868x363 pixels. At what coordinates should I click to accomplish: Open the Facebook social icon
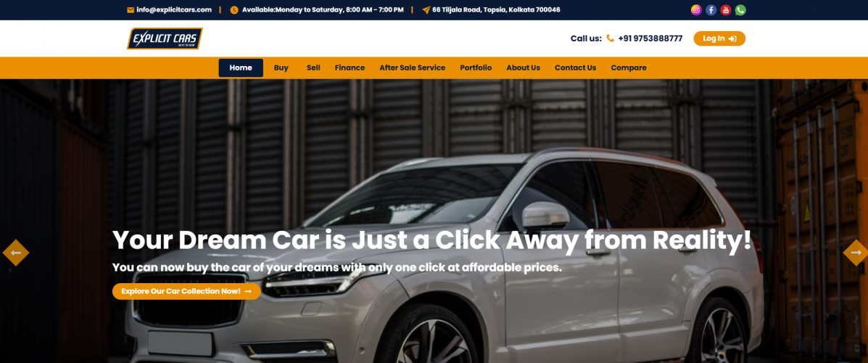point(711,10)
